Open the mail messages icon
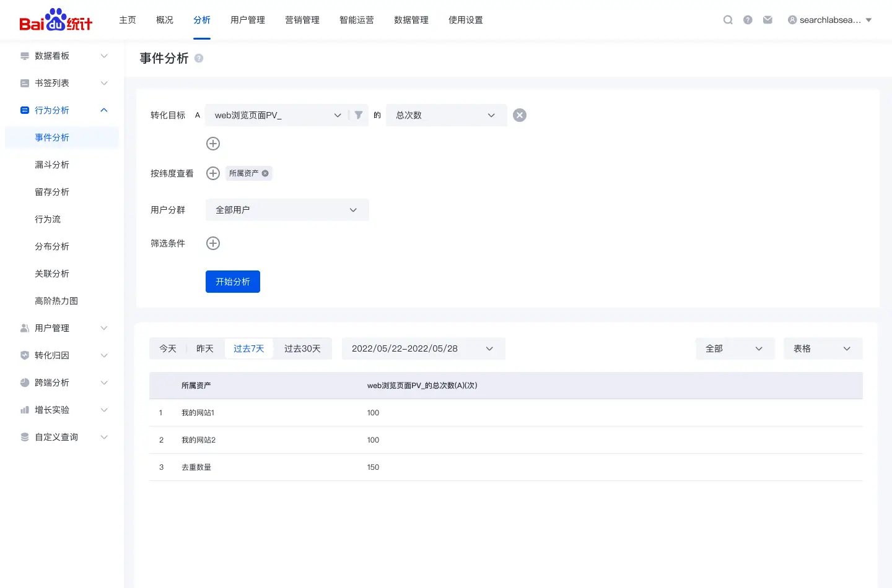This screenshot has height=588, width=892. click(767, 20)
